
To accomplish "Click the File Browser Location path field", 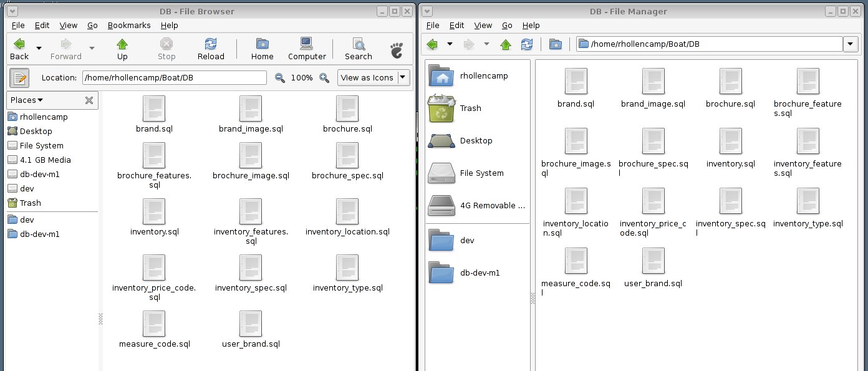I will pos(174,78).
